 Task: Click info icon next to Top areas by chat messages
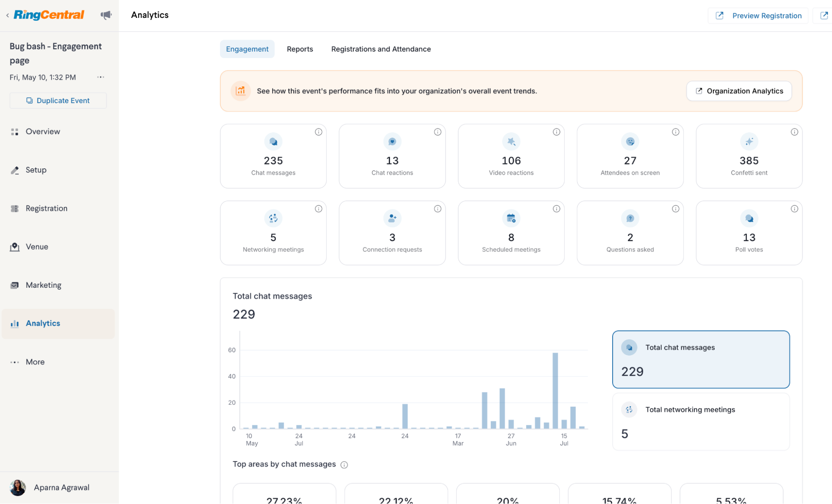344,465
